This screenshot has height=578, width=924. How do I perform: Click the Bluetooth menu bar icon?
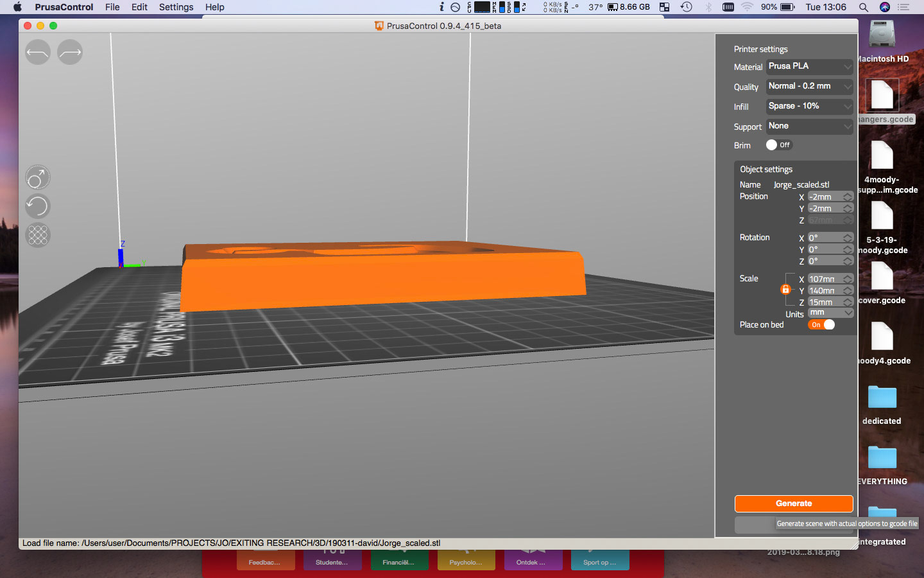708,7
